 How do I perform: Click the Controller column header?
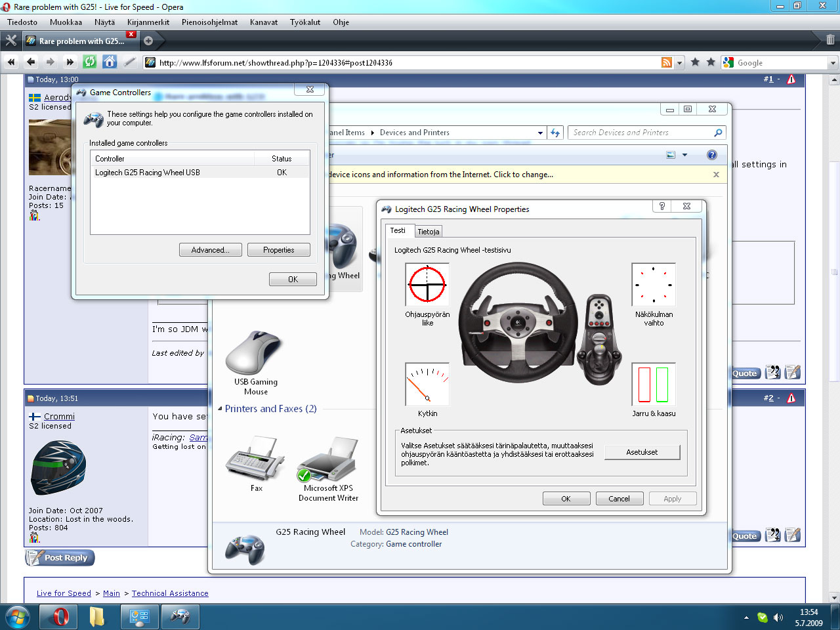coord(172,159)
